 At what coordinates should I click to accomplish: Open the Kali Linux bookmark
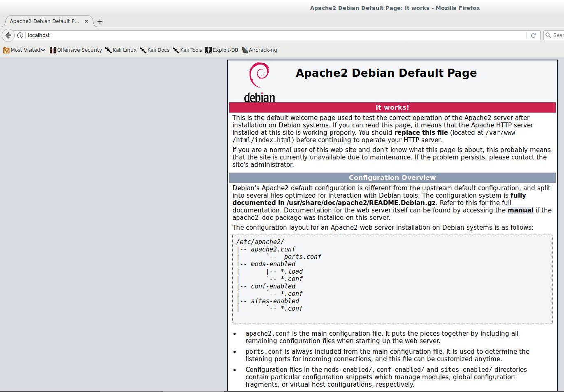[121, 50]
